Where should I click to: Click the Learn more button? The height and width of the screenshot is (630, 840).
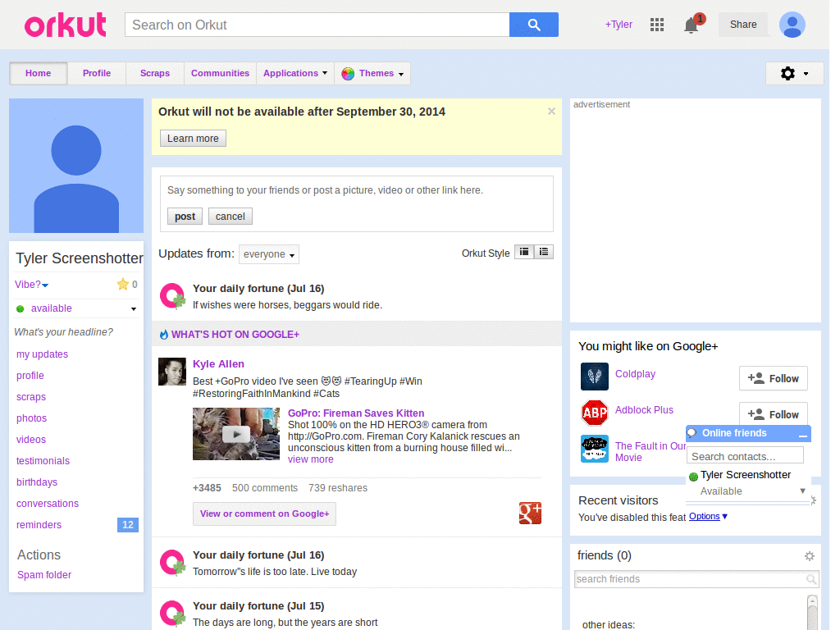193,138
